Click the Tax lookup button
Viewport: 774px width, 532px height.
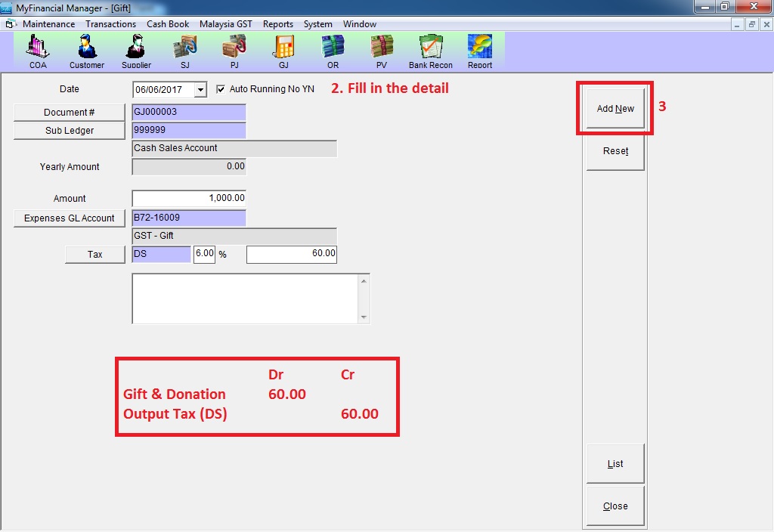94,255
